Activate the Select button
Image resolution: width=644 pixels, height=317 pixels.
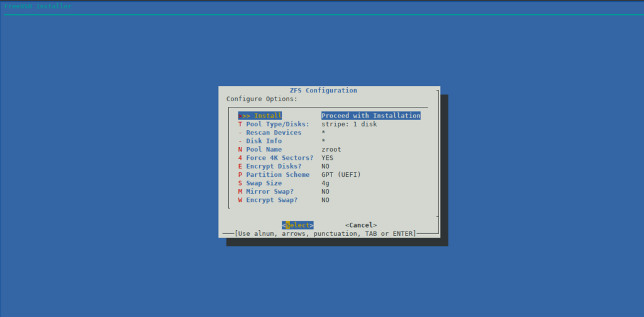(297, 225)
